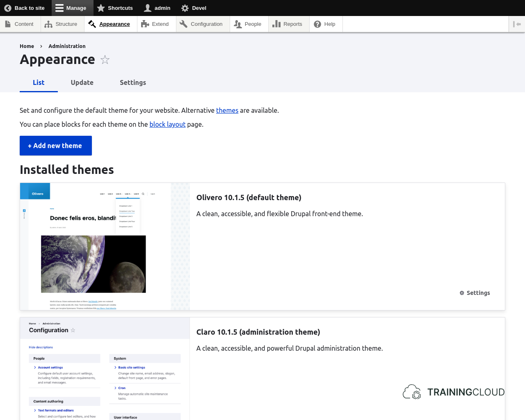Click the Installed themes heading

pyautogui.click(x=67, y=170)
